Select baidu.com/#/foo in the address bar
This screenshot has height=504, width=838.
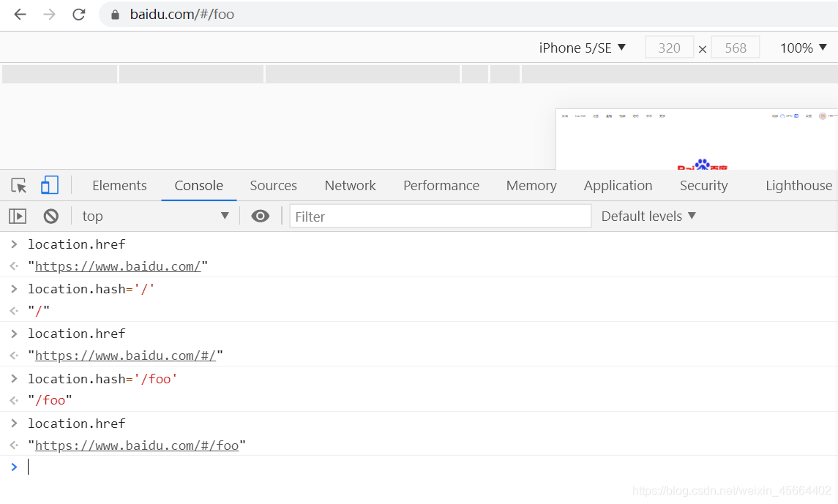coord(182,15)
